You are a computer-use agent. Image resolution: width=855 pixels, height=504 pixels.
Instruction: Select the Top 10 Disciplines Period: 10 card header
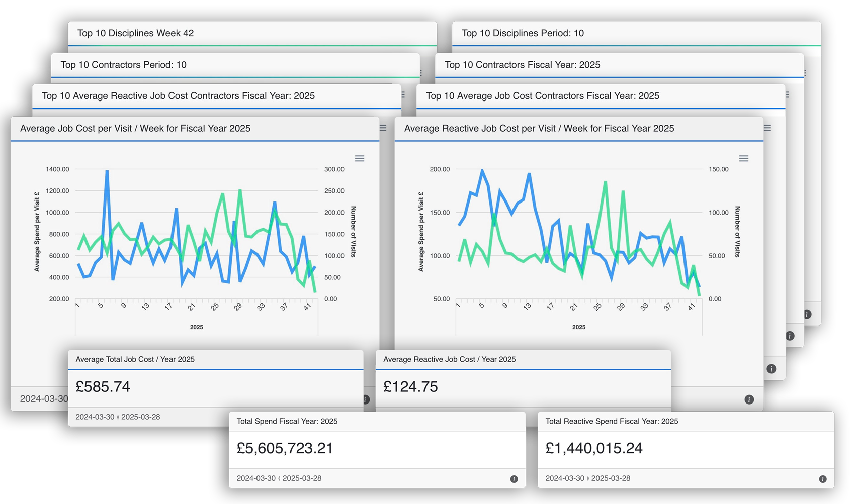523,33
